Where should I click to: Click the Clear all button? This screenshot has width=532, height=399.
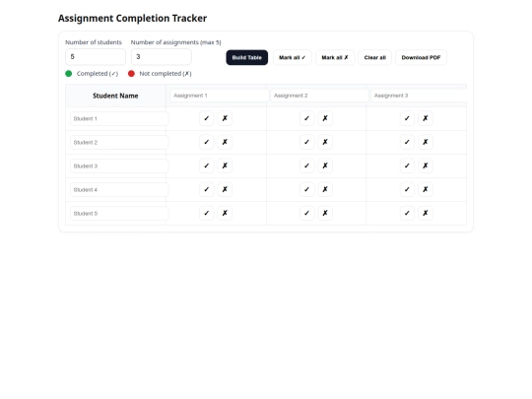tap(375, 58)
